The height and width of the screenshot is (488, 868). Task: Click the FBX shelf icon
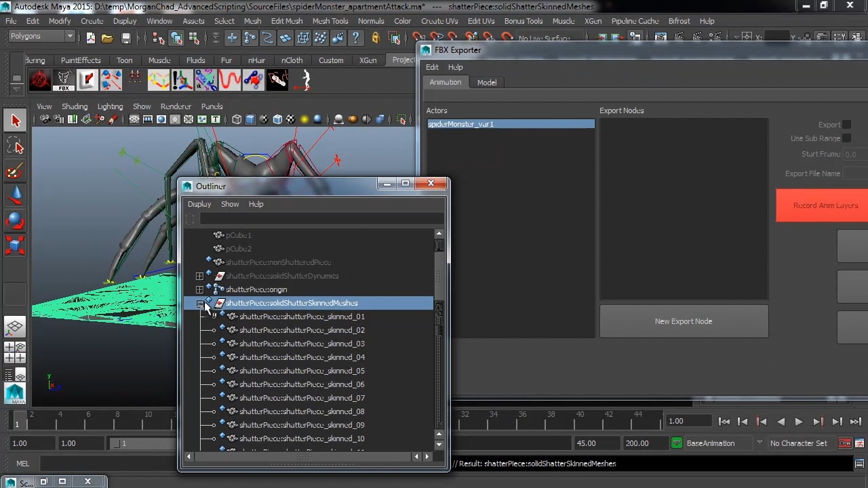(x=64, y=81)
